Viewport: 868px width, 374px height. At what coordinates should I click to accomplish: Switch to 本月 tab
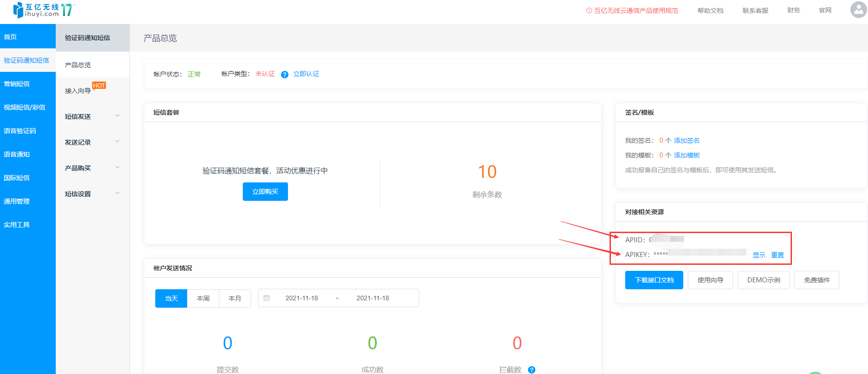pyautogui.click(x=235, y=298)
